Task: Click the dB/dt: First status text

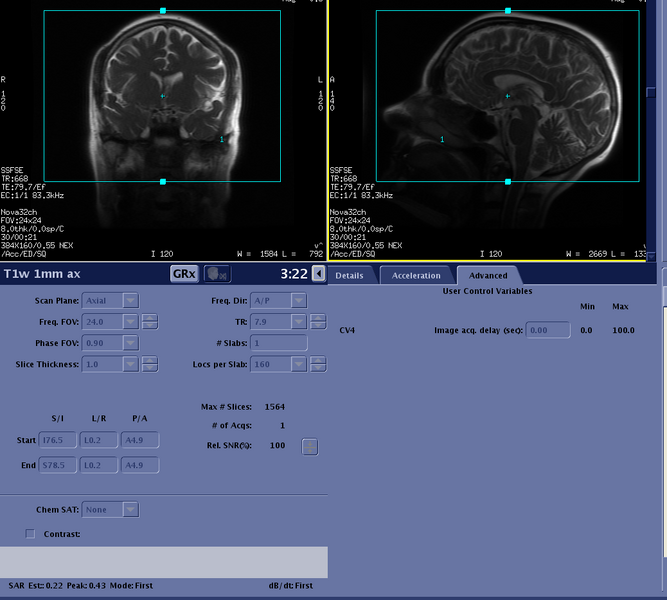Action: click(x=291, y=586)
